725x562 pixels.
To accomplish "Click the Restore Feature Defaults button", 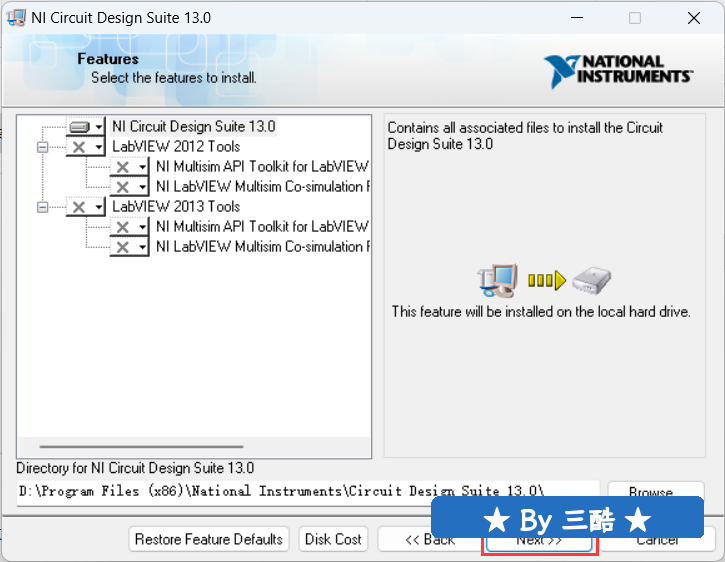I will 209,539.
